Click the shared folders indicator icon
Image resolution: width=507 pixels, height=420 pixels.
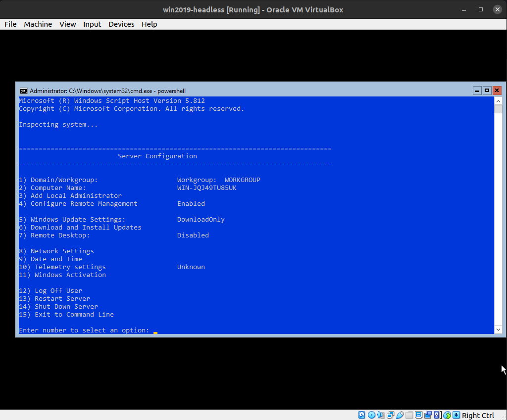coord(409,415)
